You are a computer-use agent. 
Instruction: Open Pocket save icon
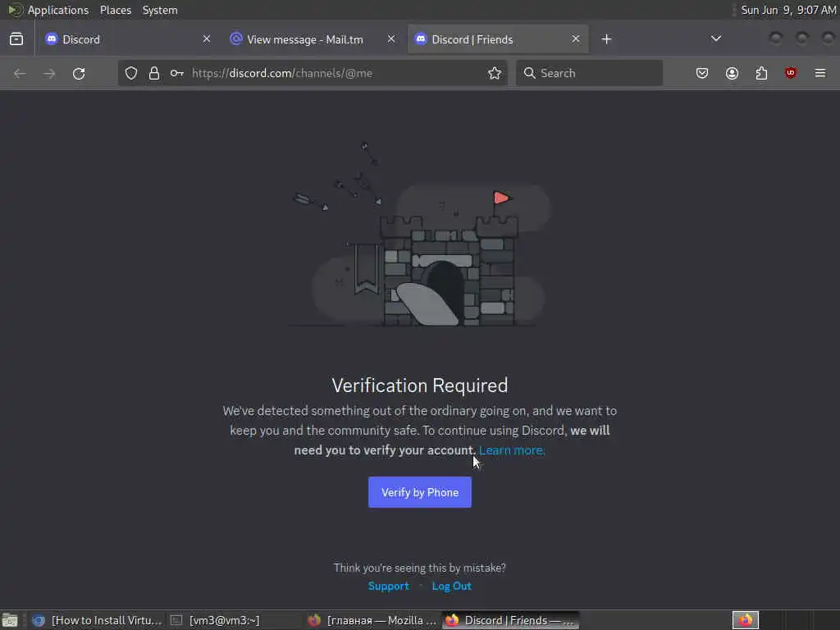(x=702, y=73)
